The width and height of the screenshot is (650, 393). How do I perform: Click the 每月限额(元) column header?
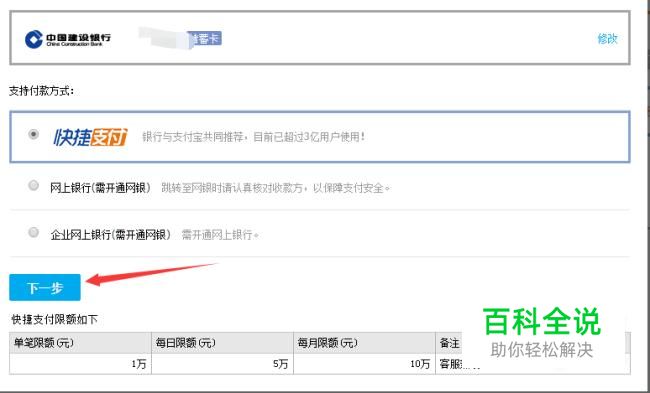[x=364, y=343]
